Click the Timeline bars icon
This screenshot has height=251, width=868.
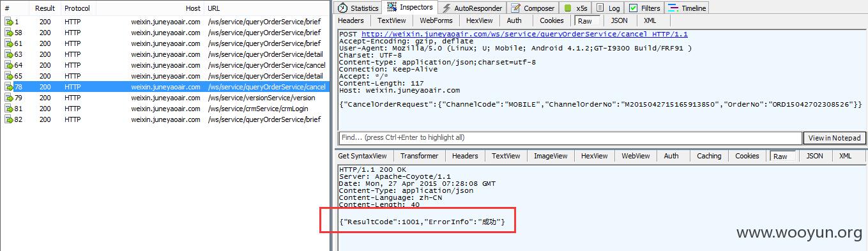(x=673, y=8)
